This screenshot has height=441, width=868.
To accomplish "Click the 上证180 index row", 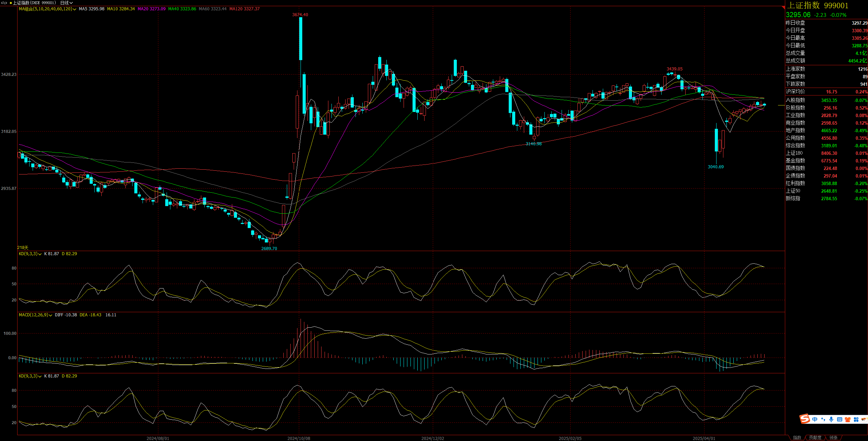I will coord(794,153).
